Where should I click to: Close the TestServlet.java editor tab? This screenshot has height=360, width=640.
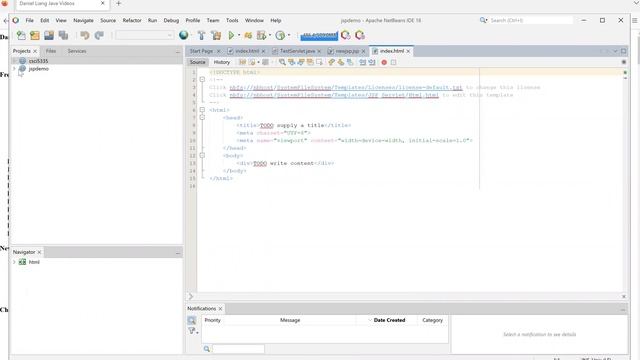[x=319, y=51]
